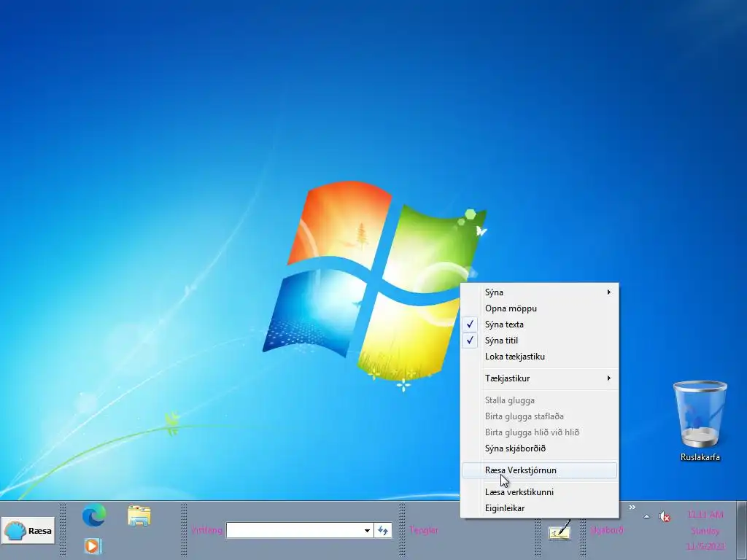The image size is (747, 560).
Task: Select Opna möppu menu entry
Action: pos(539,308)
